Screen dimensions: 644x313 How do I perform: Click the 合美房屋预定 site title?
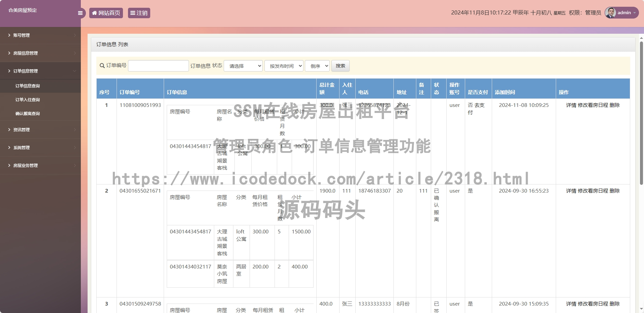pyautogui.click(x=23, y=10)
